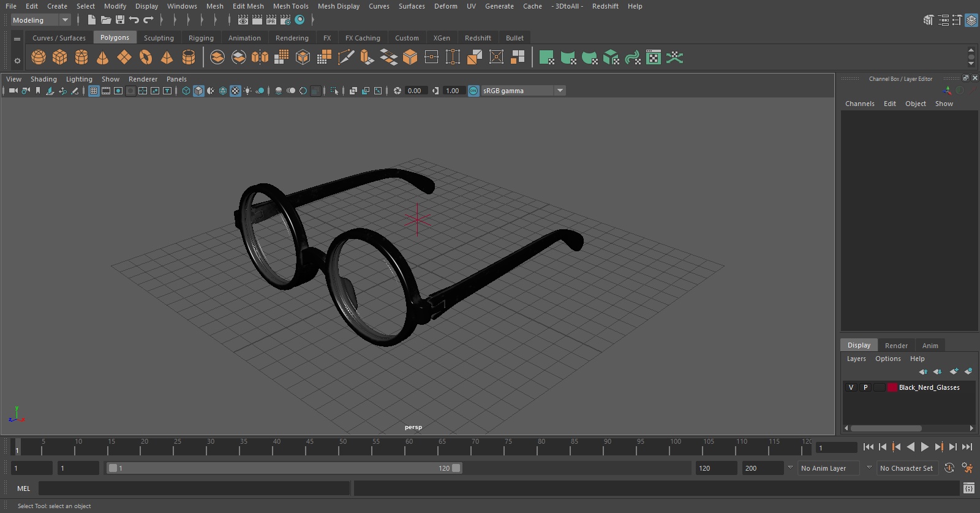The width and height of the screenshot is (980, 513).
Task: Click the layer editor horizontal scrollbar
Action: click(886, 428)
